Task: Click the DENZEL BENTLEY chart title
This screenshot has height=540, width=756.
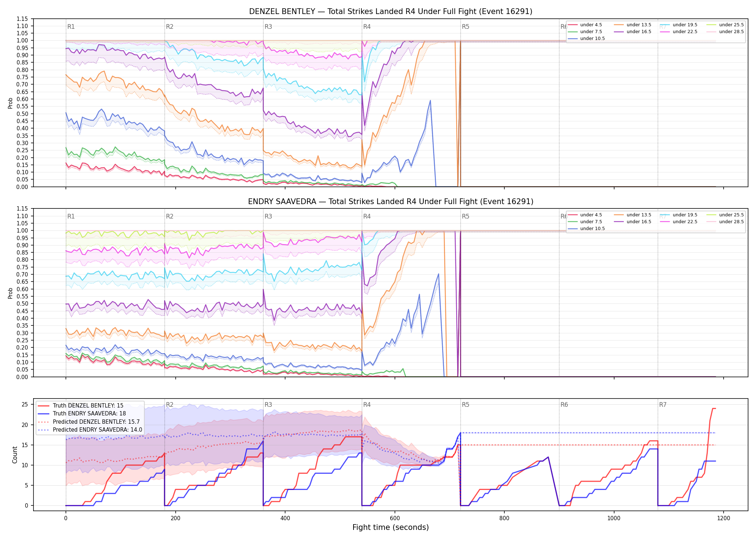Action: pyautogui.click(x=391, y=12)
